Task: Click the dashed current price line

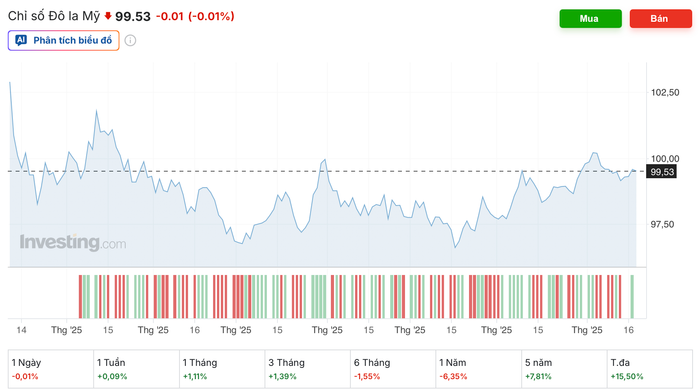Action: 327,171
